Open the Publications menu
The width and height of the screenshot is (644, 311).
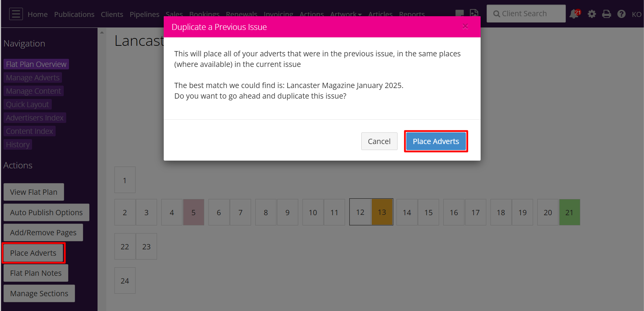(x=74, y=14)
